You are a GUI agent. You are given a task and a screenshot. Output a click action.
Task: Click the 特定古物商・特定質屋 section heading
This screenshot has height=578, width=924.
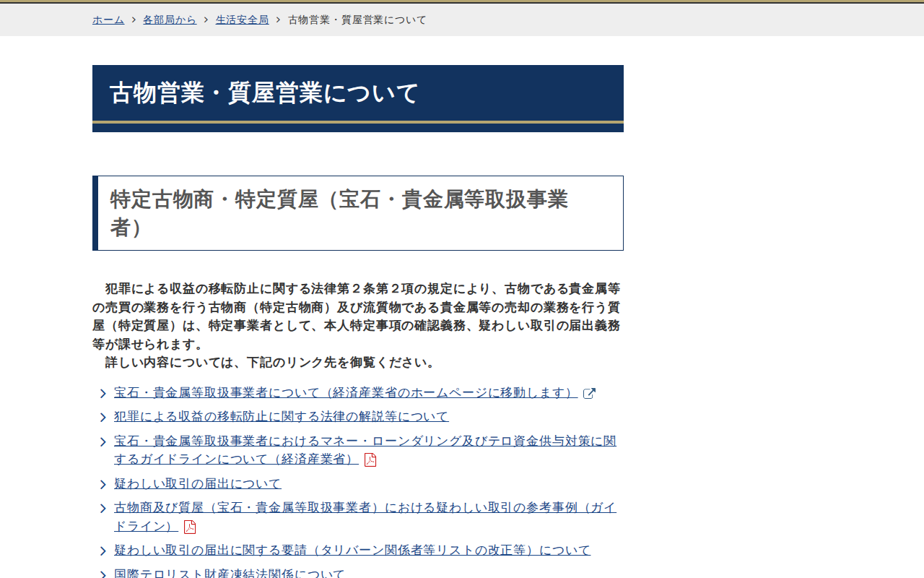point(358,213)
